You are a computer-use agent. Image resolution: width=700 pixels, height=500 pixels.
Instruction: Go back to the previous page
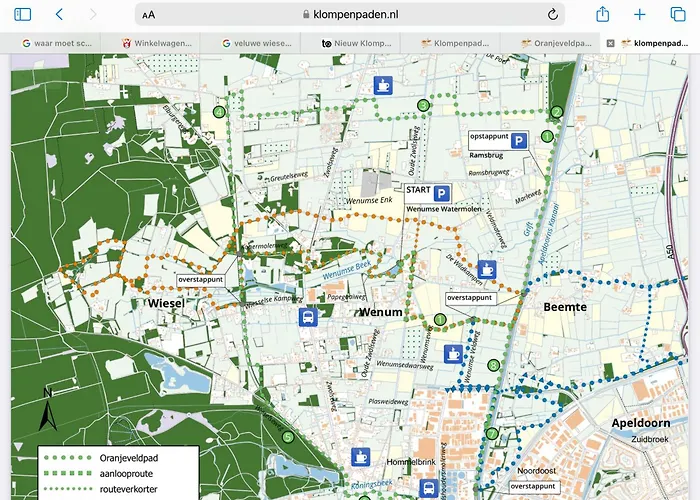(59, 14)
